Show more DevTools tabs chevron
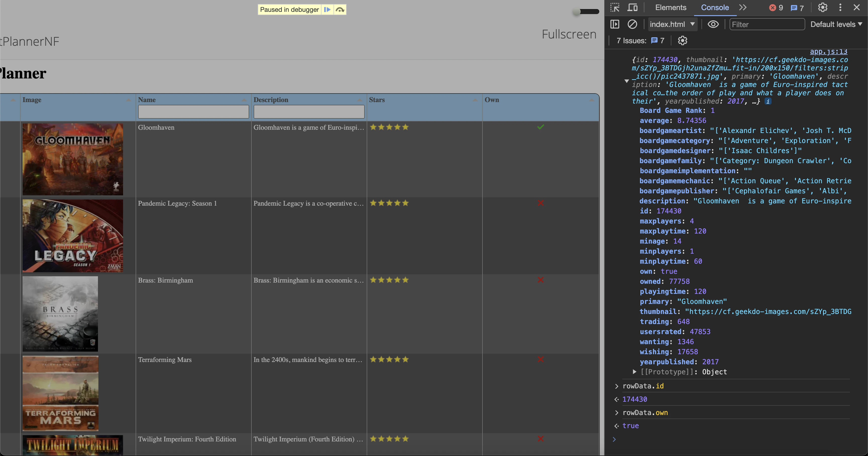 pos(743,8)
